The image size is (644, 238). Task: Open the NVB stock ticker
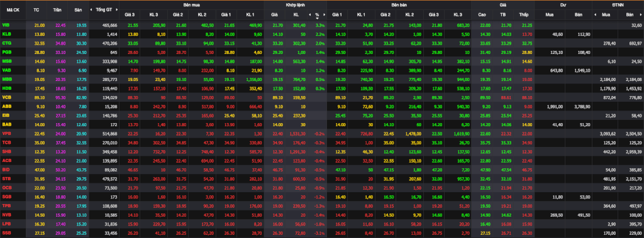[x=6, y=215]
